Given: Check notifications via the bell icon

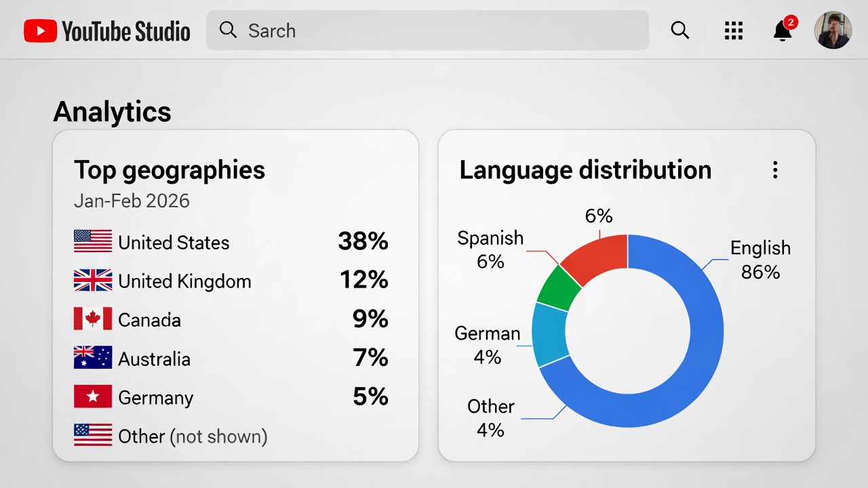Looking at the screenshot, I should 782,33.
